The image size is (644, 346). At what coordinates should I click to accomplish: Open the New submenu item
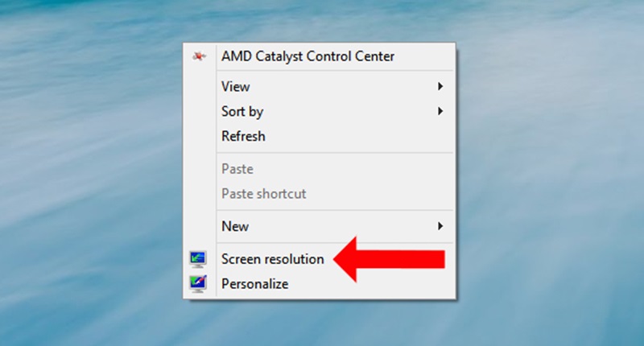[x=235, y=226]
